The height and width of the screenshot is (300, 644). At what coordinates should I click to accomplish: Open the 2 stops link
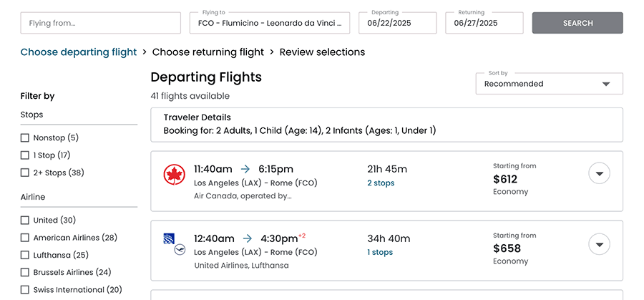tap(381, 183)
